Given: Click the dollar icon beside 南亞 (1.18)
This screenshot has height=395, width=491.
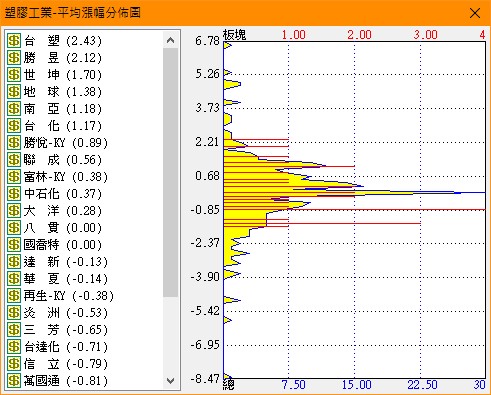Looking at the screenshot, I should click(14, 109).
